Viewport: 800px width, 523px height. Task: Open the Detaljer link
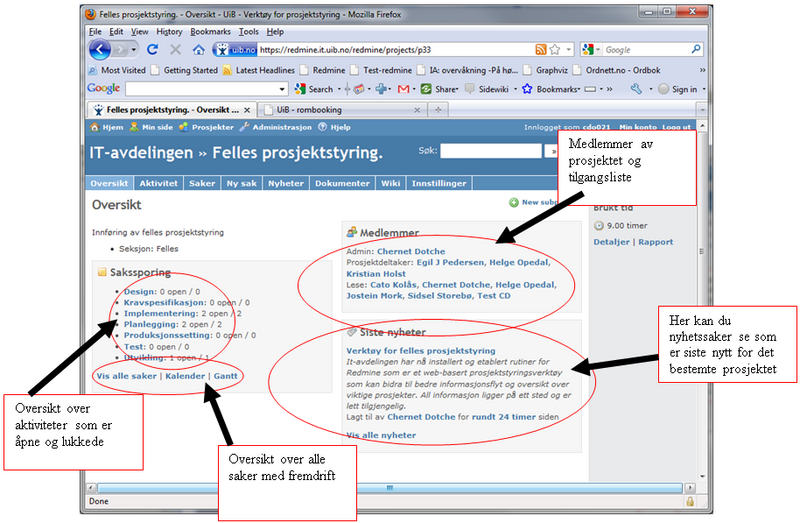click(x=611, y=242)
